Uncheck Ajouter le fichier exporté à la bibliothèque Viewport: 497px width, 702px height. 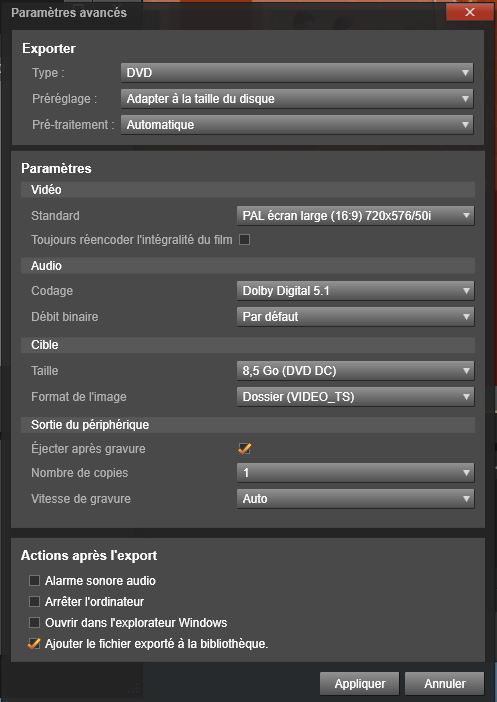point(34,644)
